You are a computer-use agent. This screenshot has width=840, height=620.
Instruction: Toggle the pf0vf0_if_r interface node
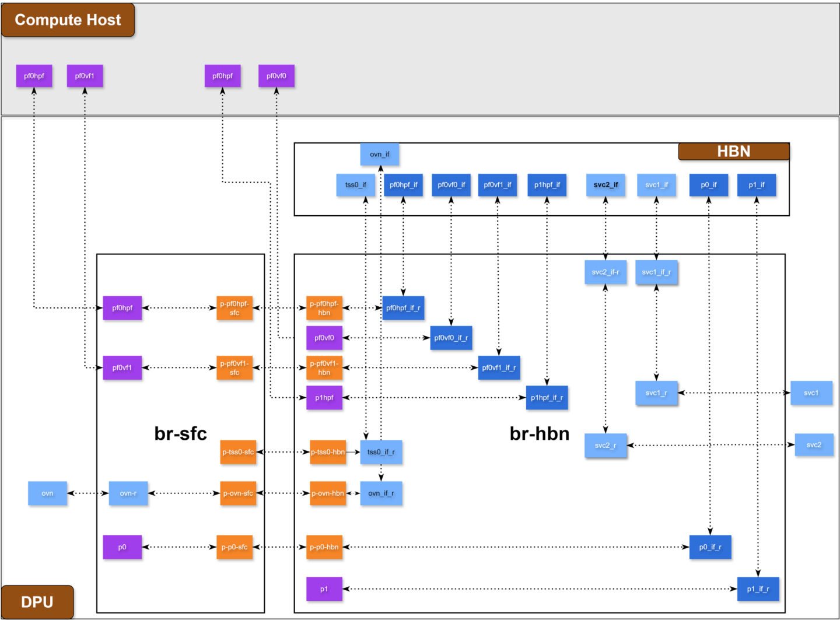pos(451,337)
